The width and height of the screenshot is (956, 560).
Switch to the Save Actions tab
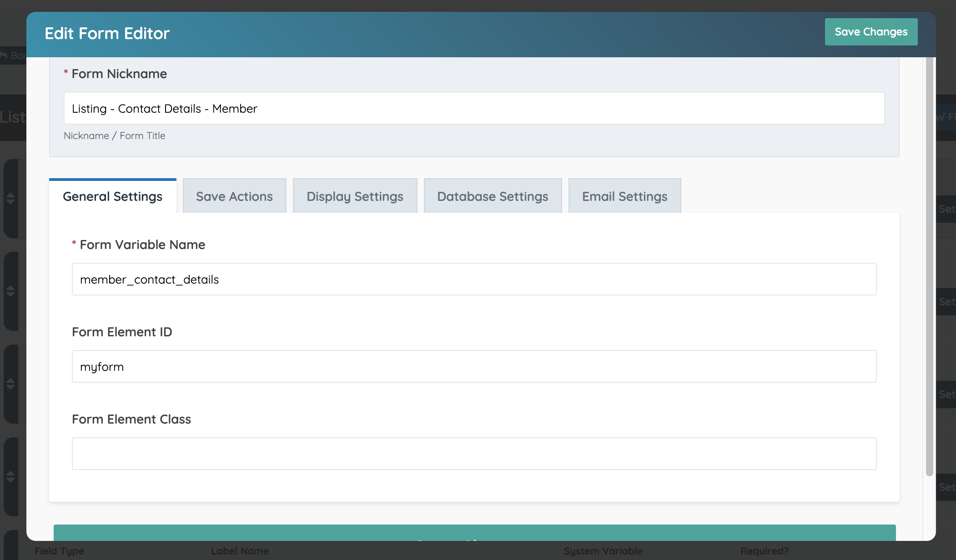pyautogui.click(x=234, y=196)
